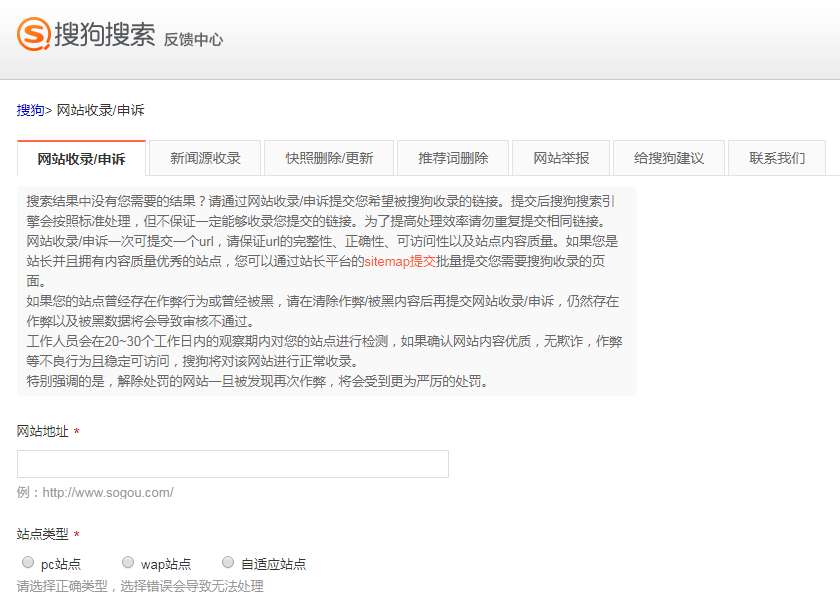Pick the 自适应站点 radio button
Image resolution: width=840 pixels, height=606 pixels.
[x=228, y=563]
